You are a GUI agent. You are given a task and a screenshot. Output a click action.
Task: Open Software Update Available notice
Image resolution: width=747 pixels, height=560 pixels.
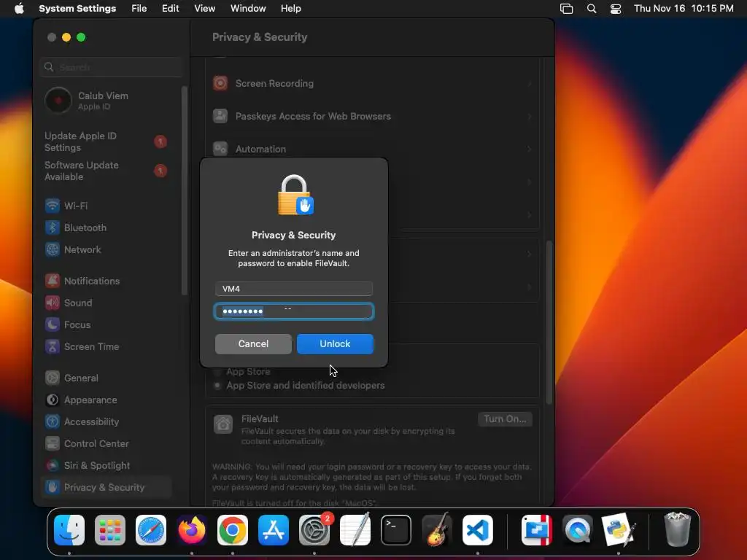pyautogui.click(x=106, y=171)
